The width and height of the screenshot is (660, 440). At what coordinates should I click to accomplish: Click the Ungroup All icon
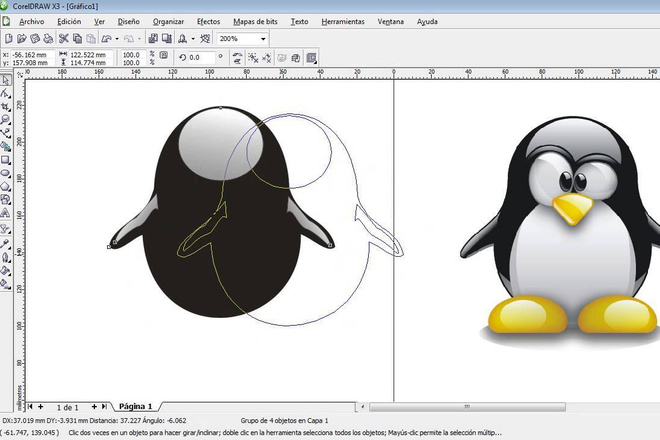tap(266, 58)
